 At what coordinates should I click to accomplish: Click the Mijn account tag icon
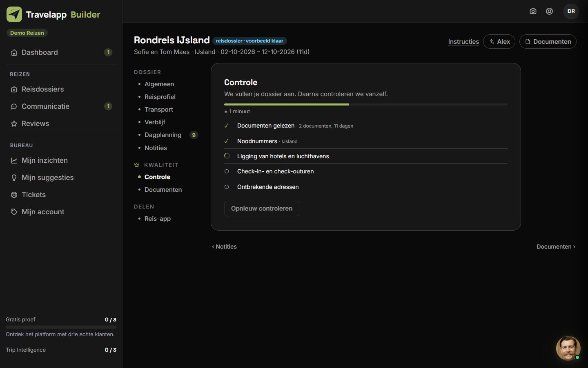point(14,212)
